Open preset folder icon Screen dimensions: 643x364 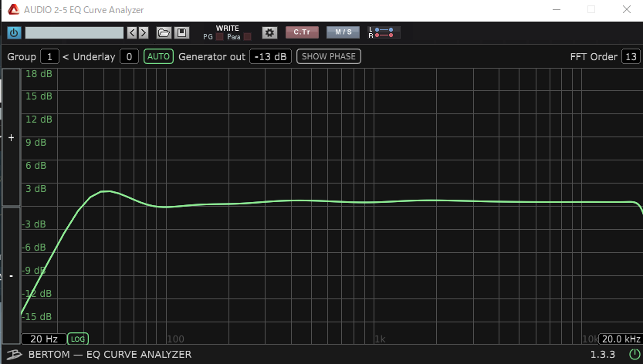point(164,32)
